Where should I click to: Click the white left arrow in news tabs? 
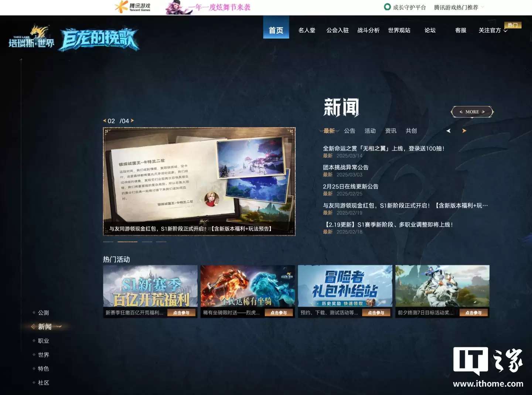(448, 131)
